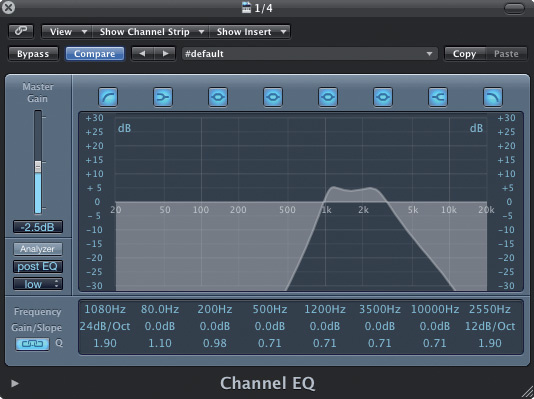Screen dimensions: 534x399
Task: Open the analyzer resolution low dropdown
Action: coord(38,284)
